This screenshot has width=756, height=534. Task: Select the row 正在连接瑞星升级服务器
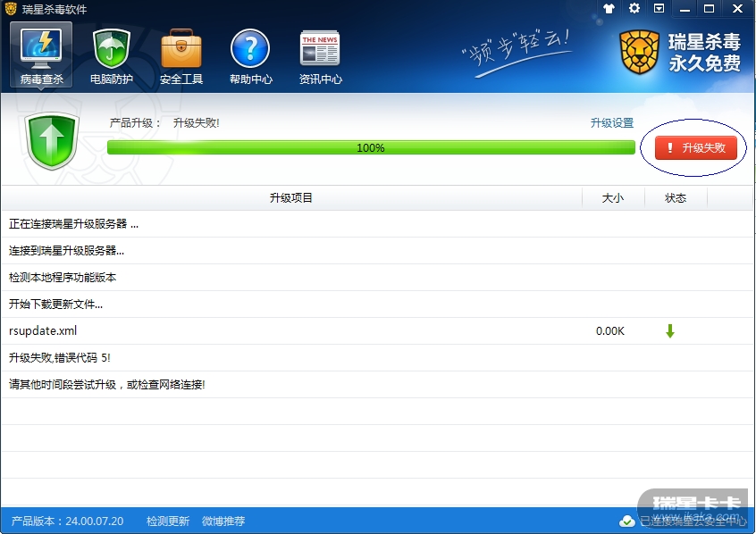tap(377, 223)
